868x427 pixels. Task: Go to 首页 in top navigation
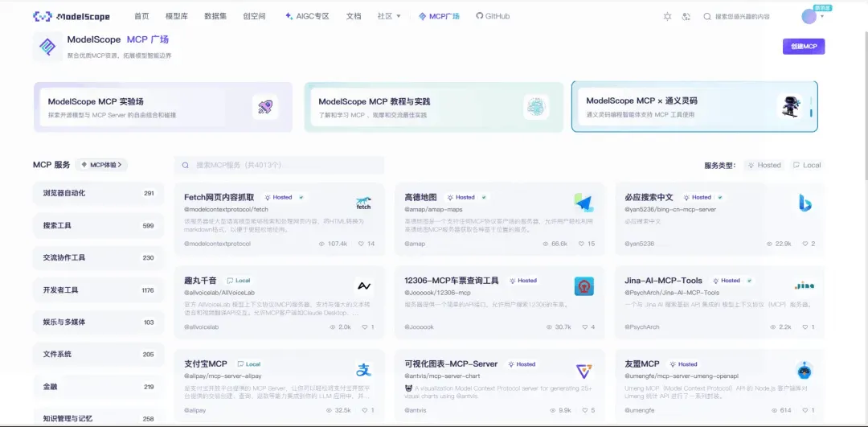141,17
